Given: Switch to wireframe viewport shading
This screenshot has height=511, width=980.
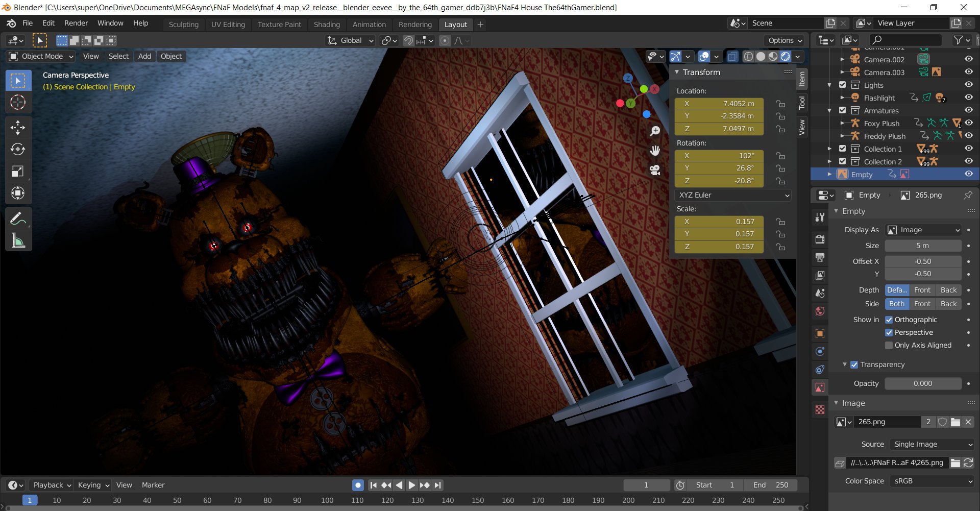Looking at the screenshot, I should tap(748, 57).
